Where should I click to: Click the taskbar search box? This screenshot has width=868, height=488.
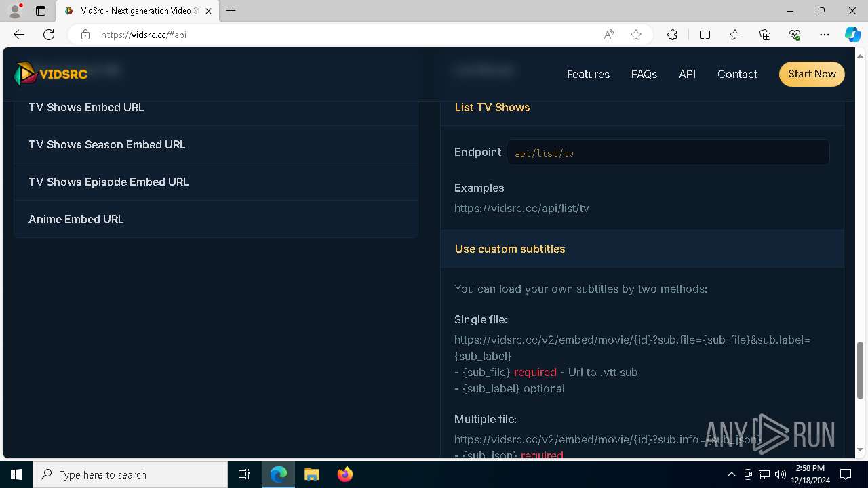pos(130,474)
